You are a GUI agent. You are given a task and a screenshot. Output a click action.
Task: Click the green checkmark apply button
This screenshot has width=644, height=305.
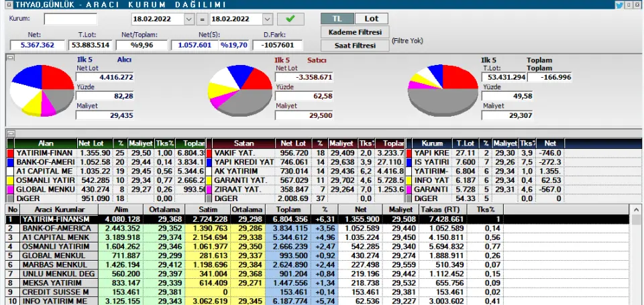point(290,19)
